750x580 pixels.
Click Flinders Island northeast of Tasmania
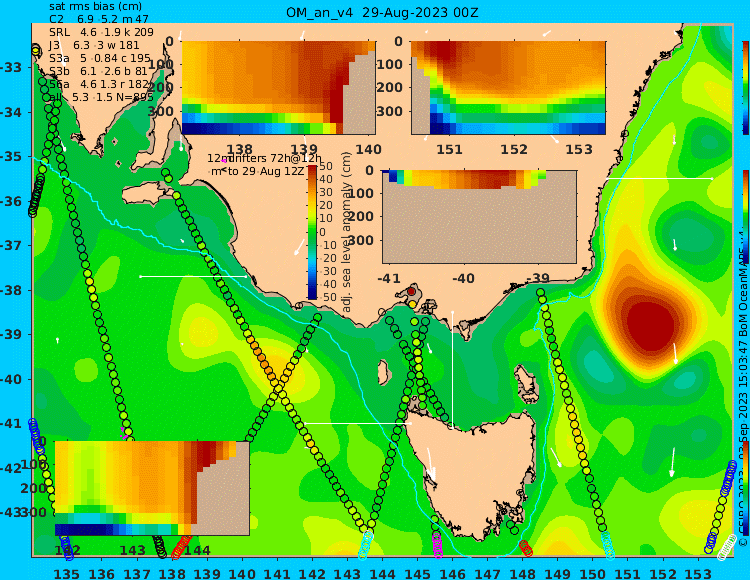pyautogui.click(x=528, y=383)
